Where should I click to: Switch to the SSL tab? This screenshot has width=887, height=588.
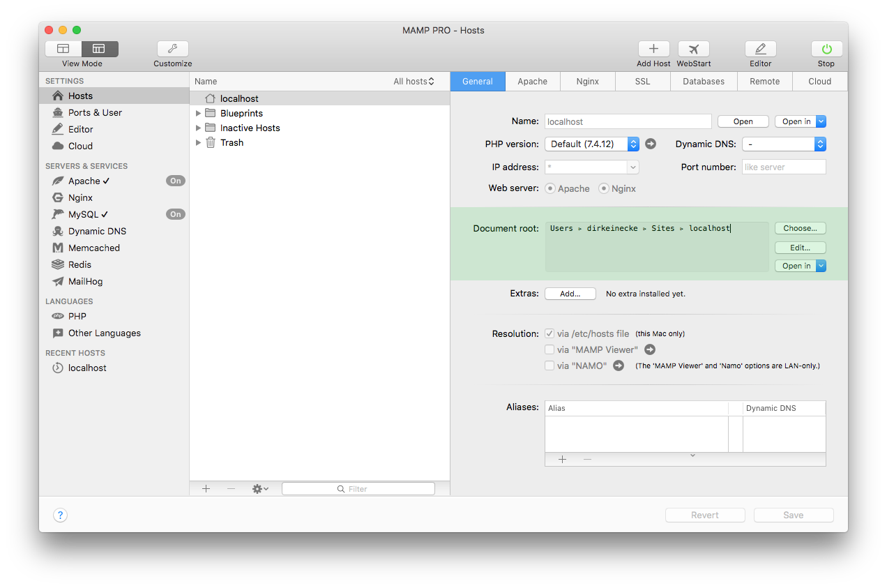point(642,81)
